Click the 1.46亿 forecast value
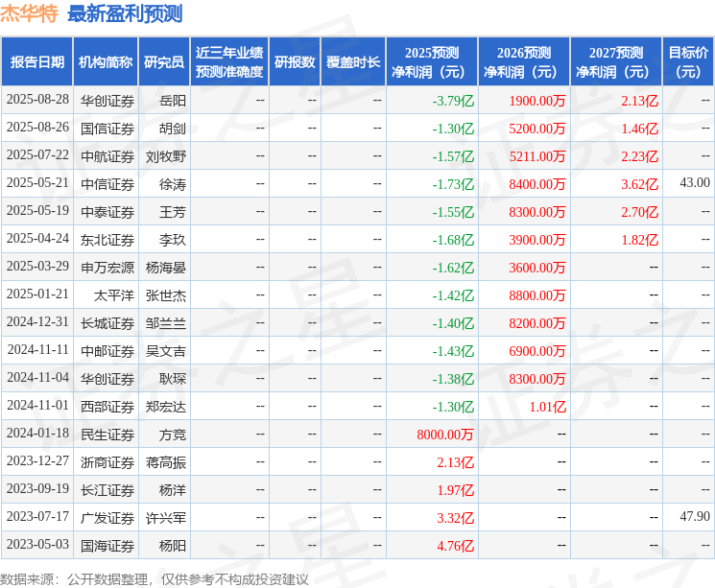The image size is (715, 588). pos(640,129)
